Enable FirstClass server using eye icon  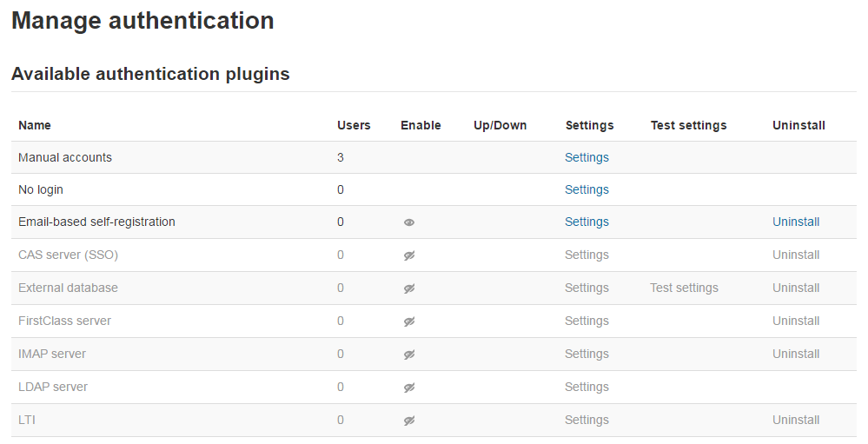pos(409,321)
